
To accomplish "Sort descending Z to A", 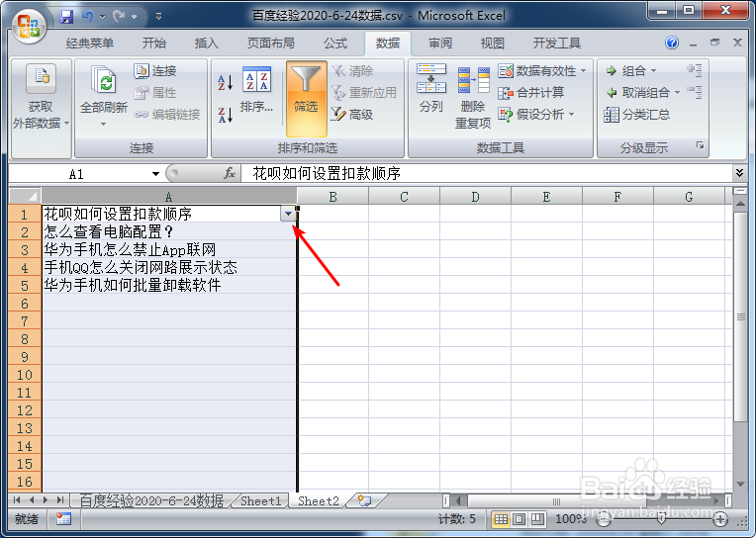I will [225, 115].
